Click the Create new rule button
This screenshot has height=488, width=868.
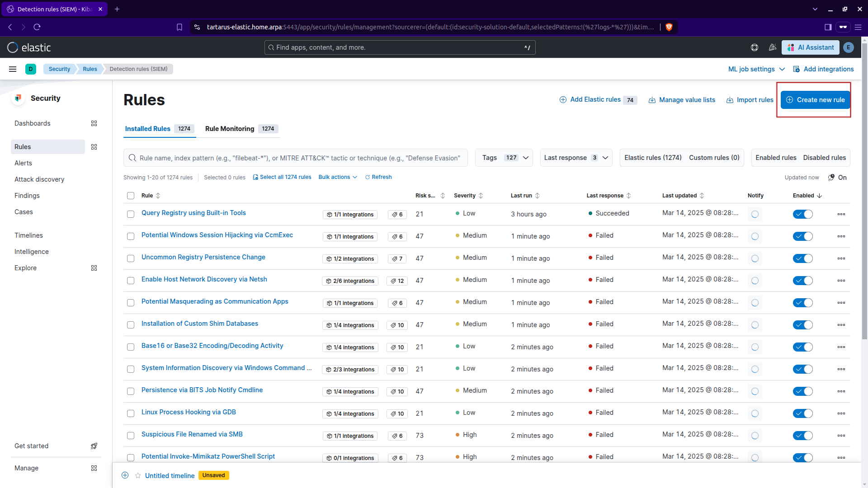[x=815, y=100]
